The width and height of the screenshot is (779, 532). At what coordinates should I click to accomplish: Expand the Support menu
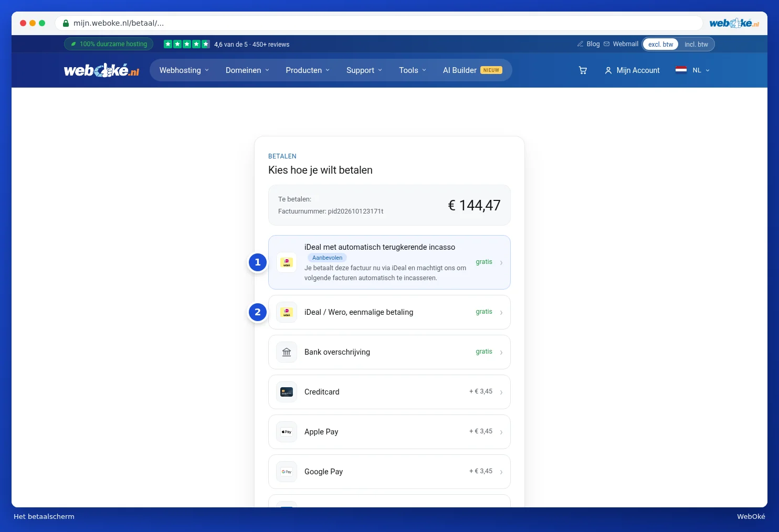tap(364, 70)
